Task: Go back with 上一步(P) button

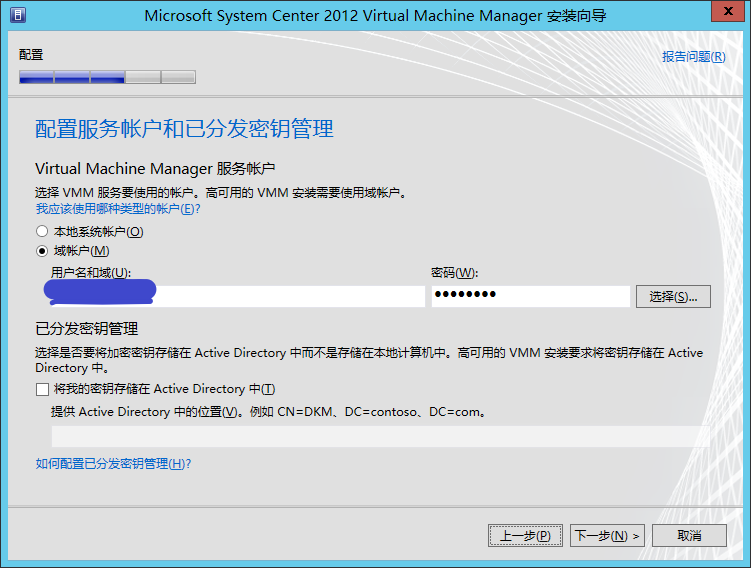Action: [525, 535]
